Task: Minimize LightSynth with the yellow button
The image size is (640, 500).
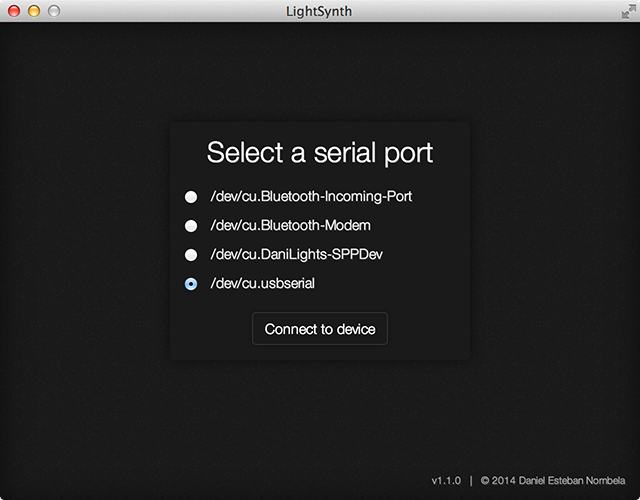Action: 34,11
